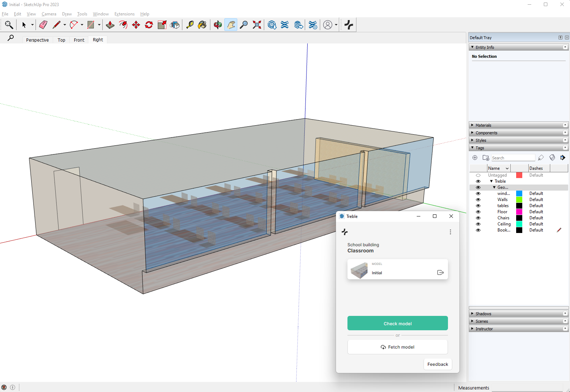Select the Rectangle shape tool
Image resolution: width=570 pixels, height=392 pixels.
[91, 25]
